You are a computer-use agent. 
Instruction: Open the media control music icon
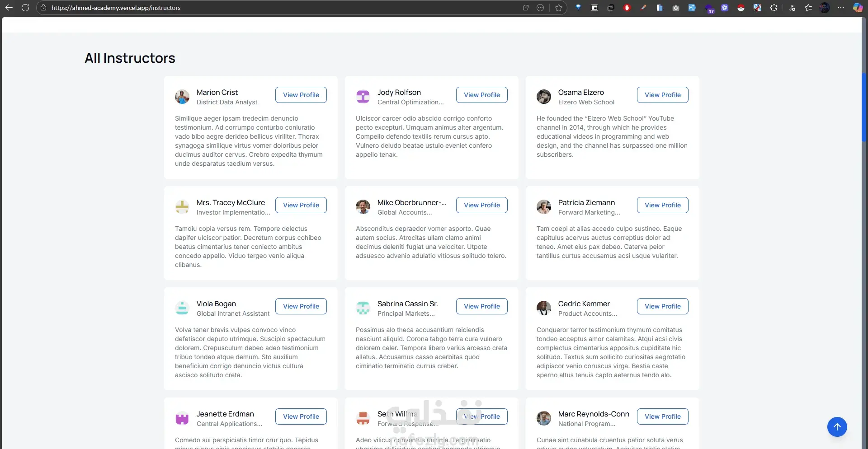793,8
